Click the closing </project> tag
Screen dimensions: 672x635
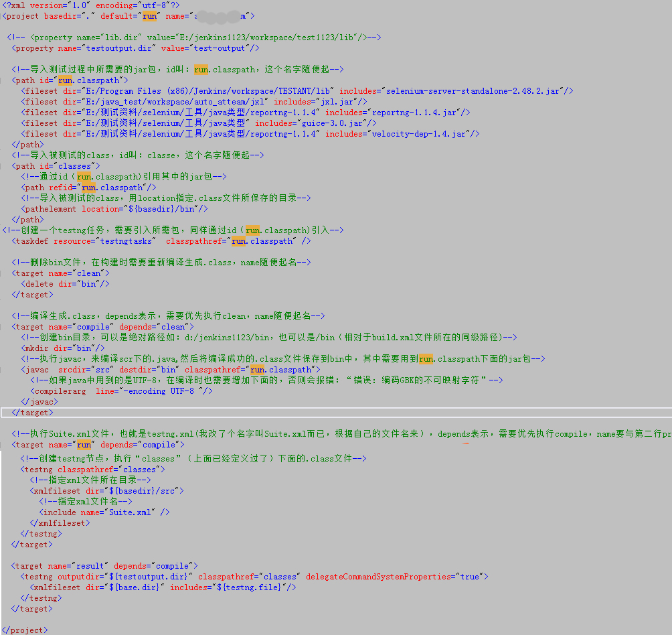[x=25, y=630]
